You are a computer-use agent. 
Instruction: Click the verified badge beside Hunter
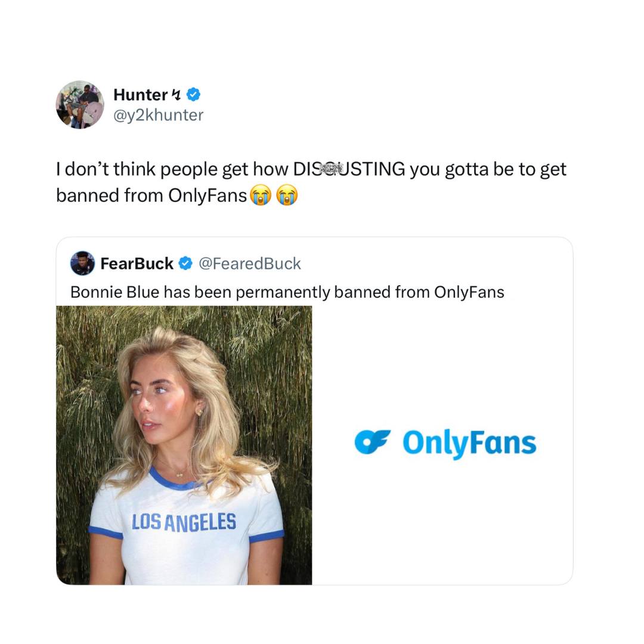point(194,94)
